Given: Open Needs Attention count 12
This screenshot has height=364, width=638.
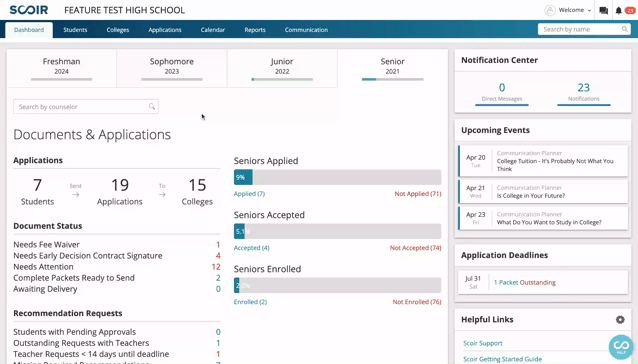Looking at the screenshot, I should (x=216, y=267).
